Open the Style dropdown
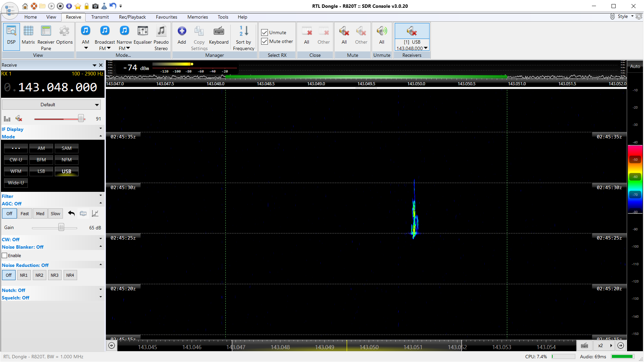Image resolution: width=644 pixels, height=362 pixels. (x=625, y=17)
